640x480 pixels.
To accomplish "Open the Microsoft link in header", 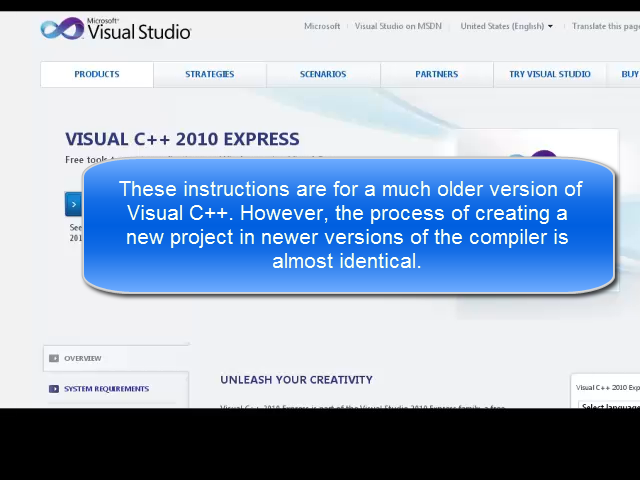I will coord(322,26).
